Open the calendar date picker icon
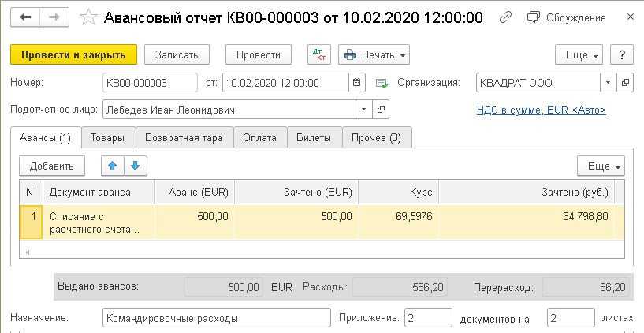This screenshot has width=644, height=333. (357, 83)
